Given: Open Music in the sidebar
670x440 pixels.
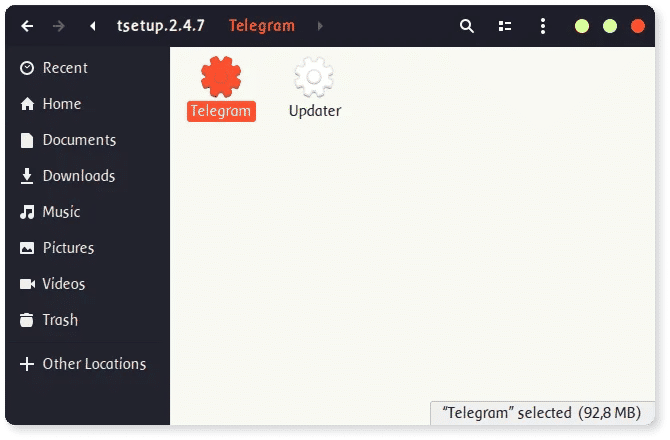Looking at the screenshot, I should [x=88, y=211].
